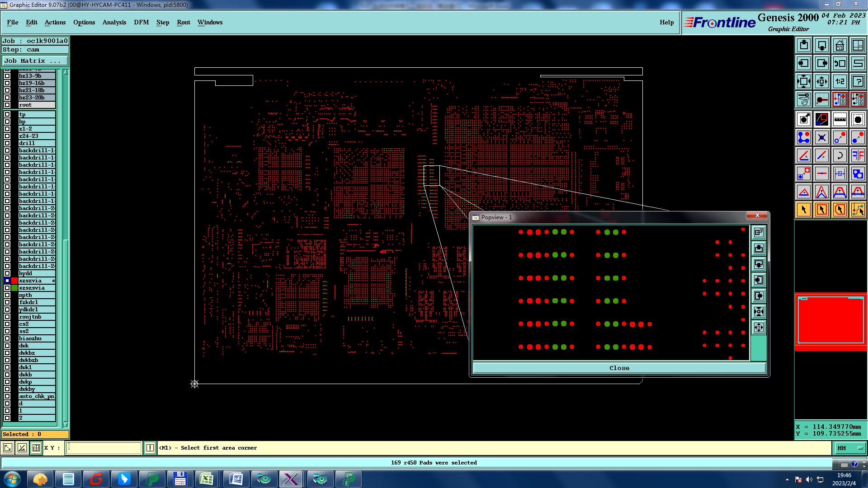Click the 1:2 zoom scale icon
Screen dimensions: 868x488
point(840,81)
